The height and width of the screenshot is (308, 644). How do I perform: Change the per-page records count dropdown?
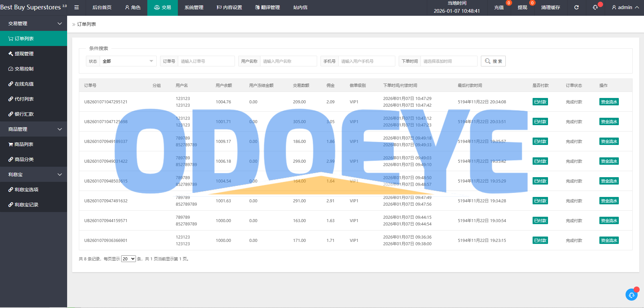point(128,259)
